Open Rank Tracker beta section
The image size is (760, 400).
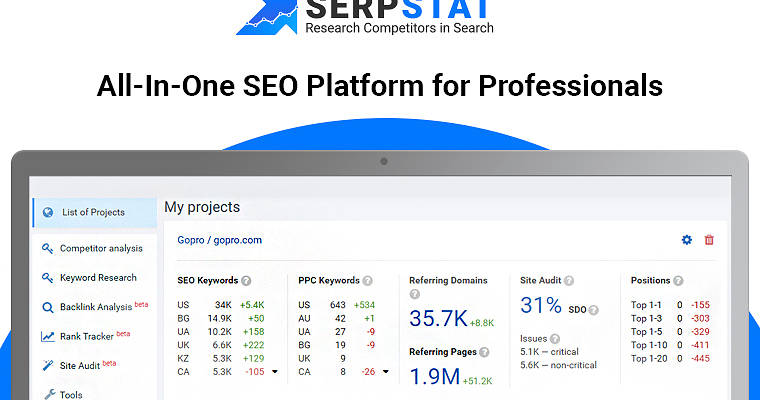pos(94,336)
